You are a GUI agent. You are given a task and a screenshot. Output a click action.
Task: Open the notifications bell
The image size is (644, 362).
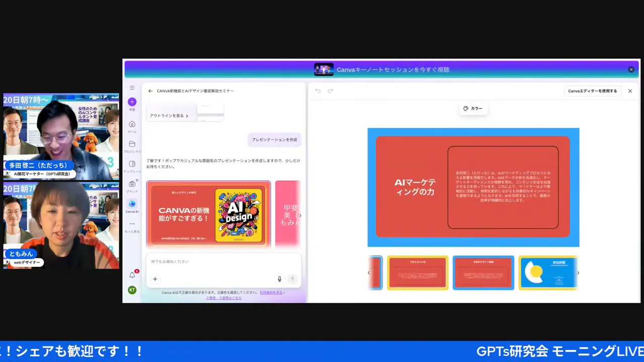click(x=132, y=275)
